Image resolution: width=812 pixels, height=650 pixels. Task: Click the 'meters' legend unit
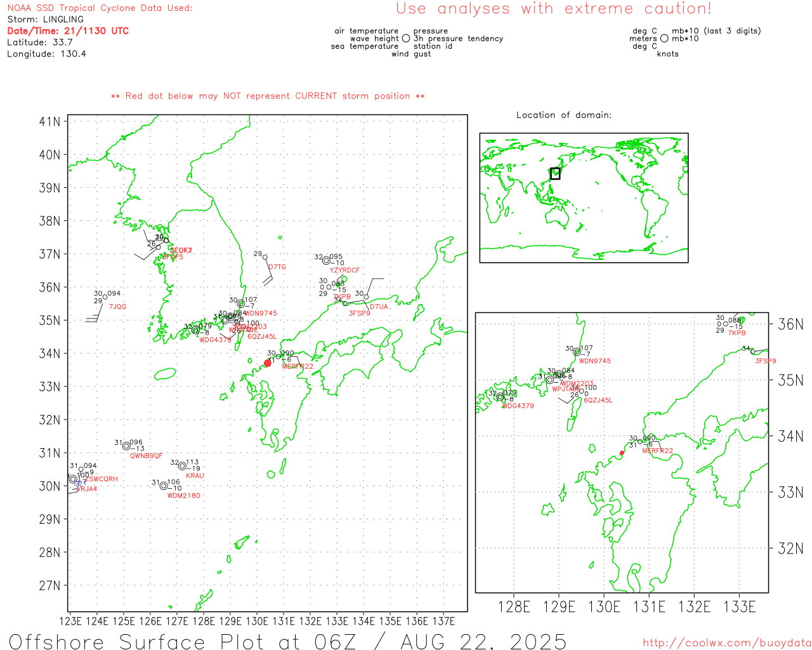point(643,39)
